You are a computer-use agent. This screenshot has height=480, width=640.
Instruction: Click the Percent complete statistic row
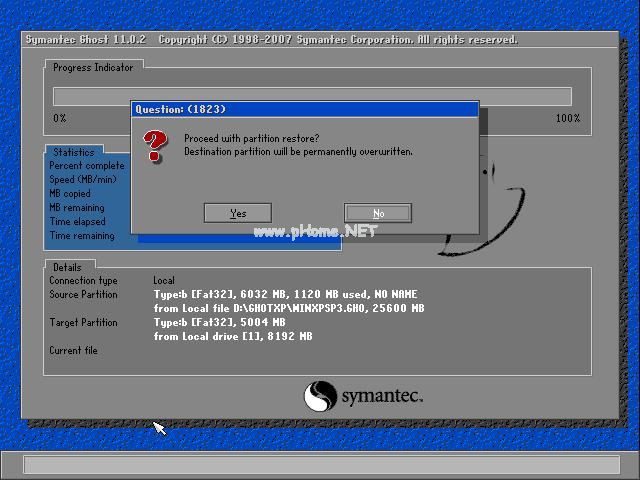coord(87,166)
